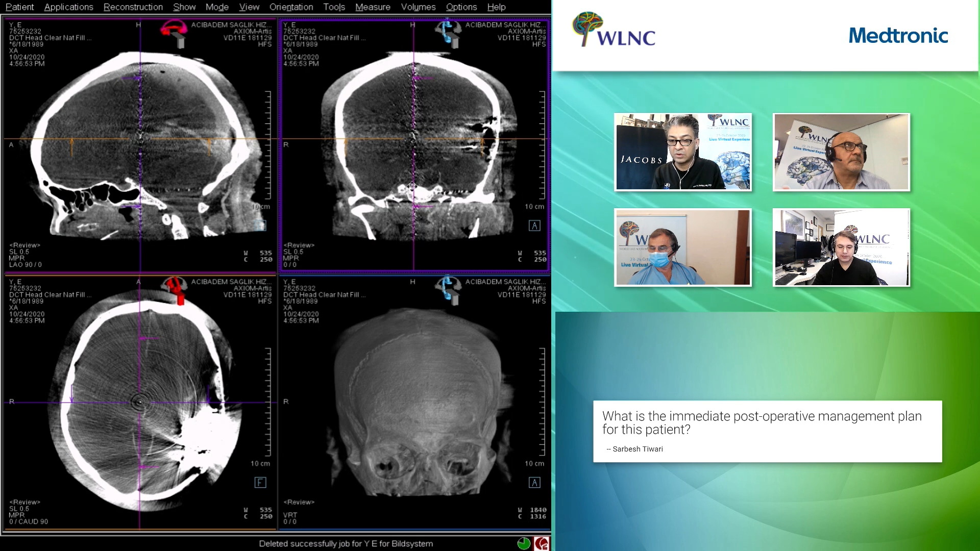Click the Jacobs speaker video thumbnail
This screenshot has width=980, height=551.
(683, 152)
